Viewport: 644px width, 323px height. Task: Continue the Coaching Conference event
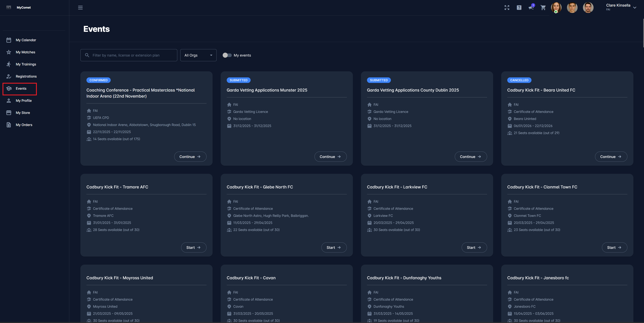click(x=190, y=157)
